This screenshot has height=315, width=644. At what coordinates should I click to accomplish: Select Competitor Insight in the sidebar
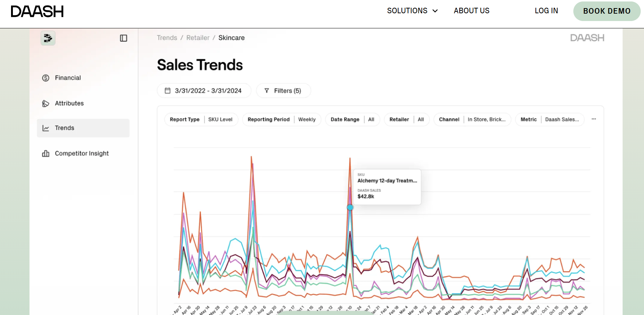point(82,154)
